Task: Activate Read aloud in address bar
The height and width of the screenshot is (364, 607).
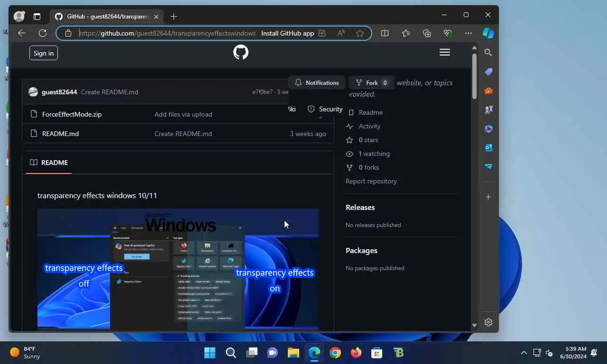Action: tap(341, 33)
